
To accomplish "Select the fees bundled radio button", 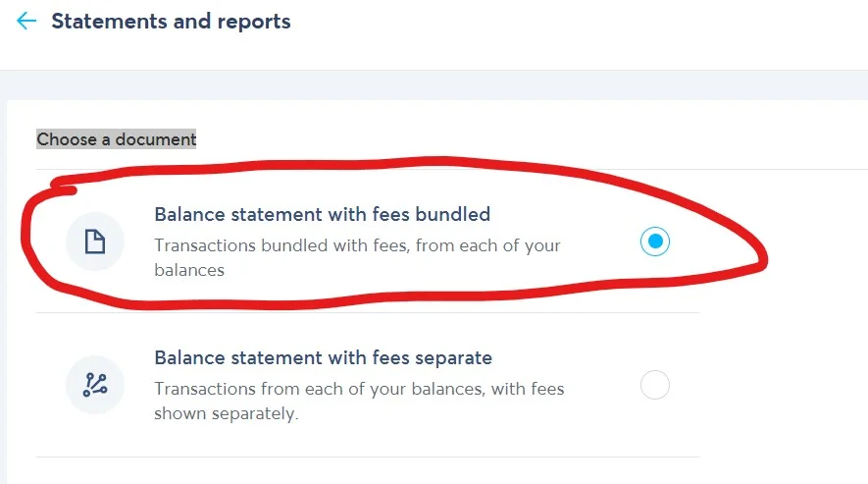I will (655, 242).
